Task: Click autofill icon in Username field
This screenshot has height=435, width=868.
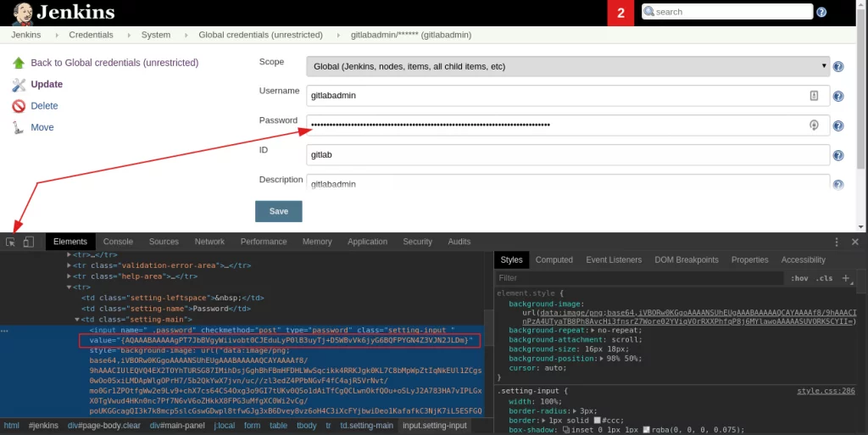Action: pos(814,95)
